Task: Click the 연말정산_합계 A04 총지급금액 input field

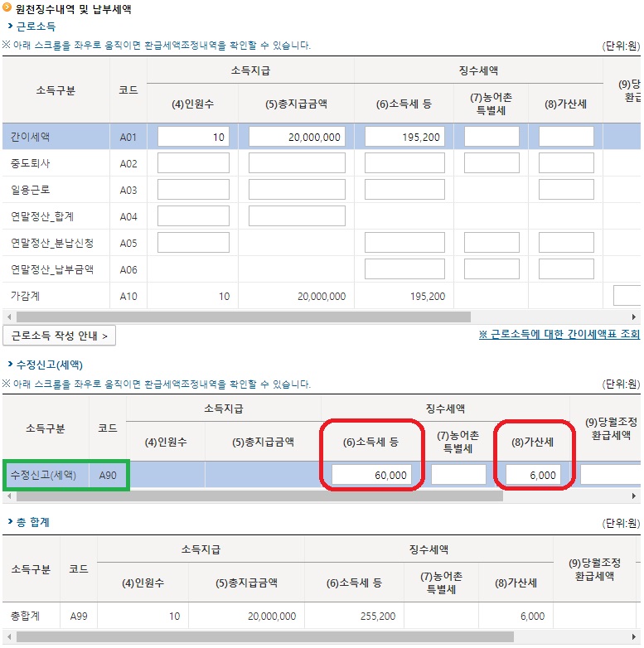Action: [297, 216]
